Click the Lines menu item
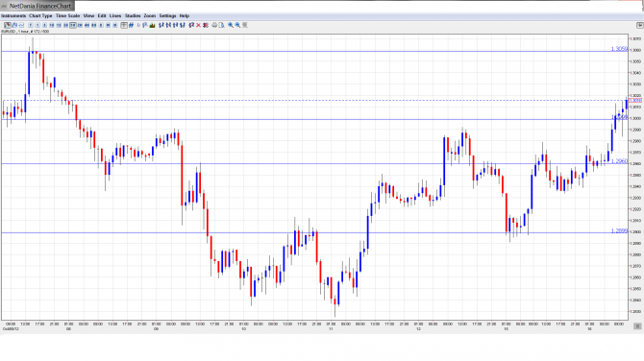 click(x=115, y=15)
